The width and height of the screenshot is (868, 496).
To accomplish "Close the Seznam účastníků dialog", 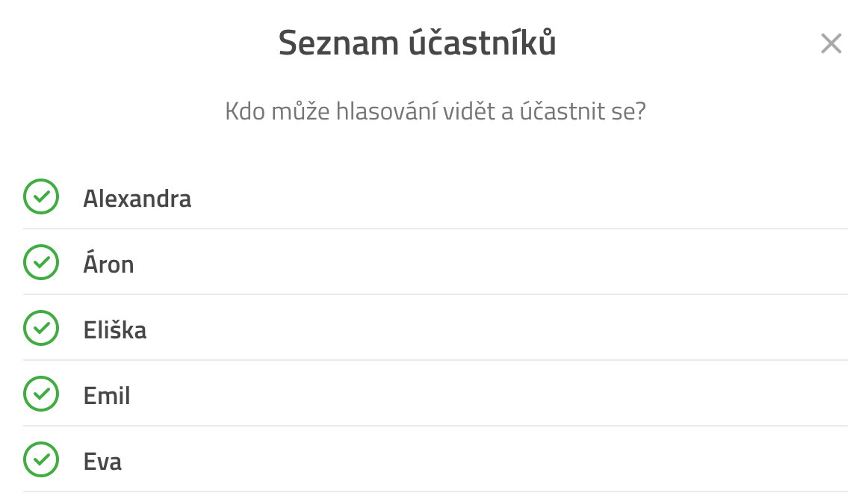I will click(831, 44).
